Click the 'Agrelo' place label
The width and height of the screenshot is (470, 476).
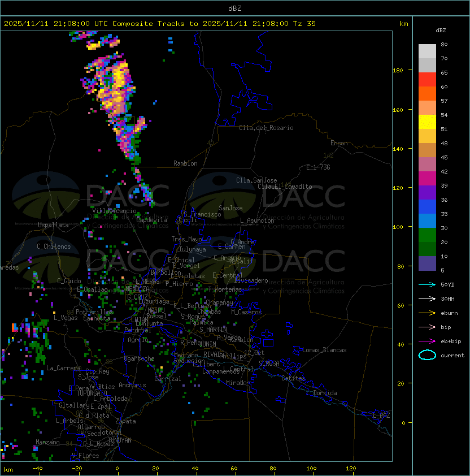coord(138,340)
